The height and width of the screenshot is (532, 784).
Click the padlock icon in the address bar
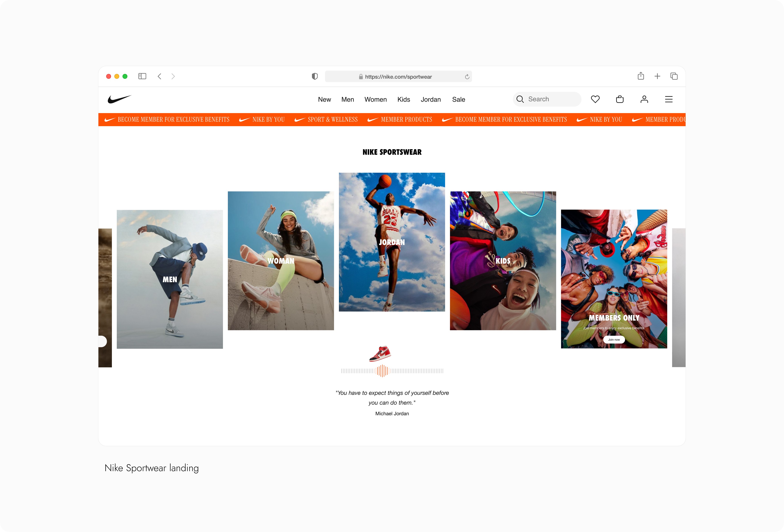(x=361, y=77)
